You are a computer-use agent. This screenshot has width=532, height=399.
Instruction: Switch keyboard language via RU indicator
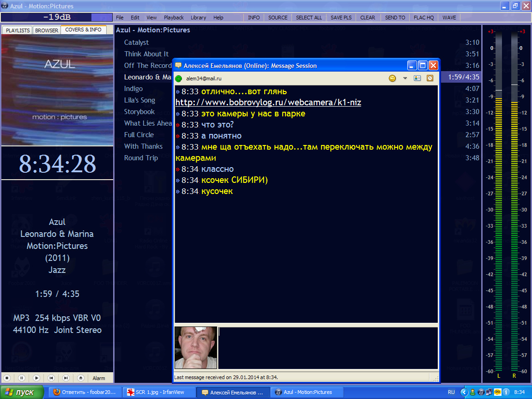(451, 392)
